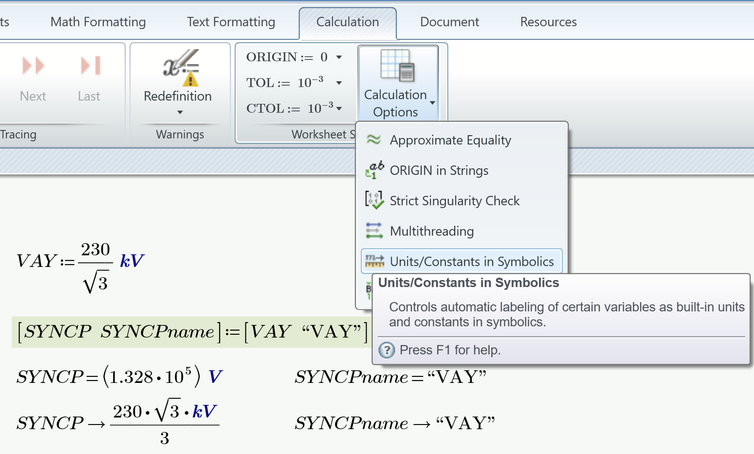The width and height of the screenshot is (754, 454).
Task: Click the Calculation Options grid icon
Action: point(397,65)
